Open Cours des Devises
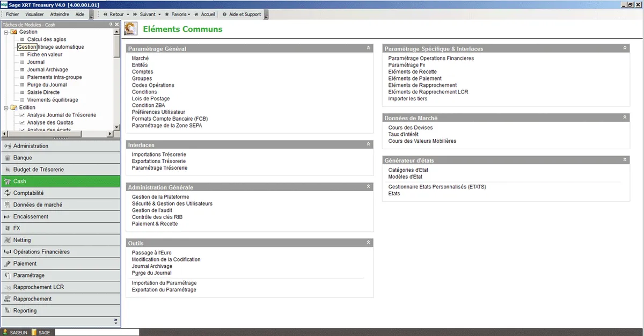The image size is (644, 336). point(411,127)
